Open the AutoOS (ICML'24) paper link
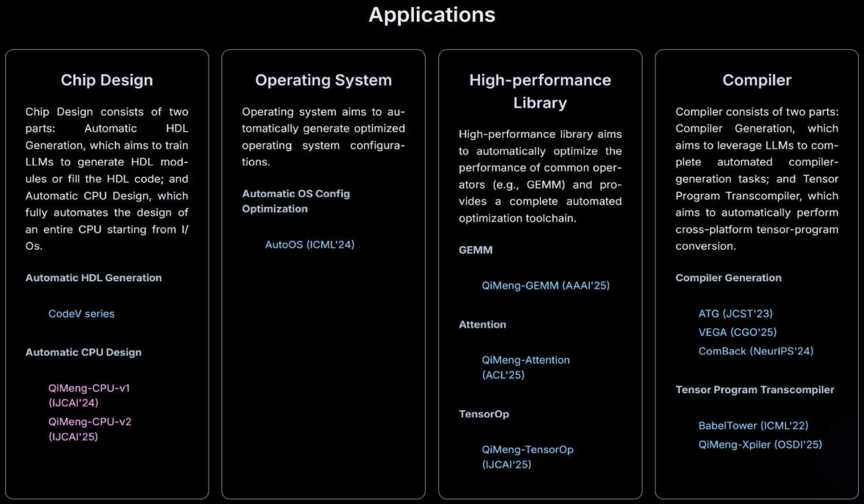The width and height of the screenshot is (864, 504). tap(310, 245)
